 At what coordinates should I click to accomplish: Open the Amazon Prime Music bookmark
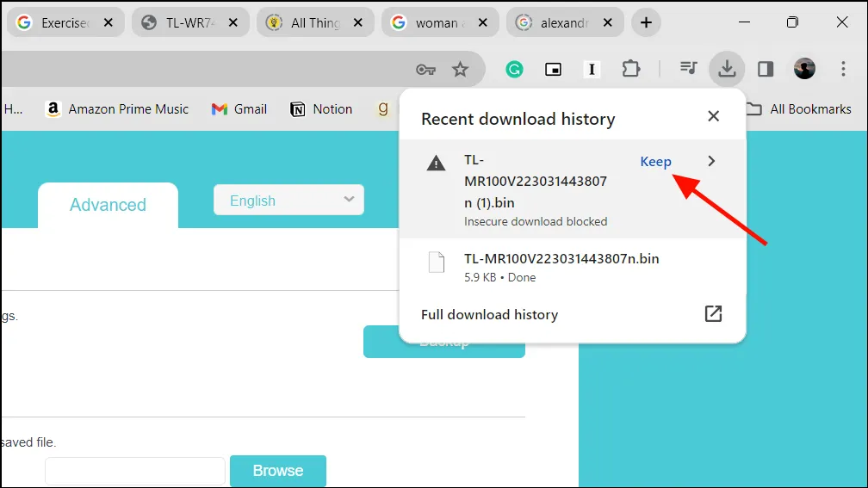[117, 109]
